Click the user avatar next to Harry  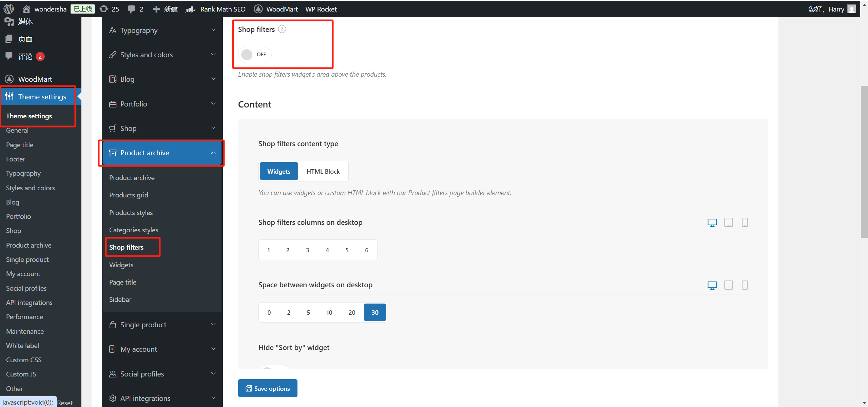click(851, 9)
